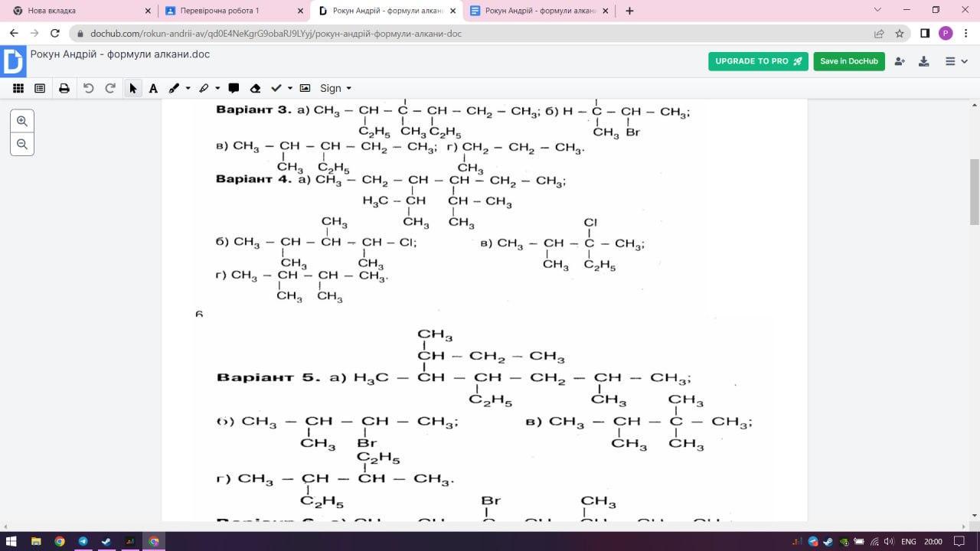Open the Chrome three-dot menu
Viewport: 980px width, 551px height.
coord(966,33)
